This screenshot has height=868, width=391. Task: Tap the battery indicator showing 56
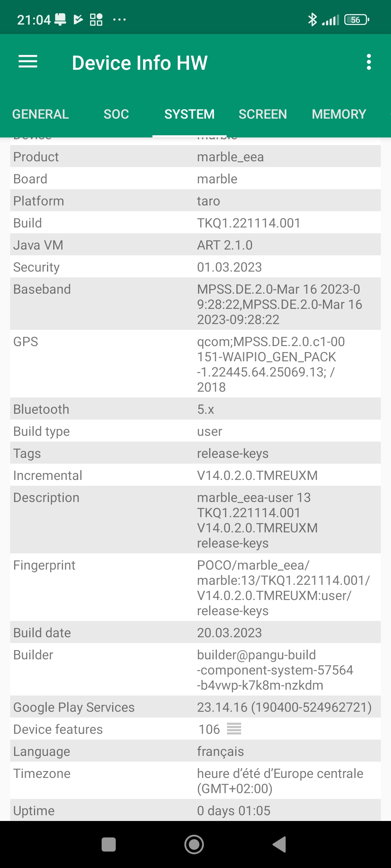pos(357,20)
